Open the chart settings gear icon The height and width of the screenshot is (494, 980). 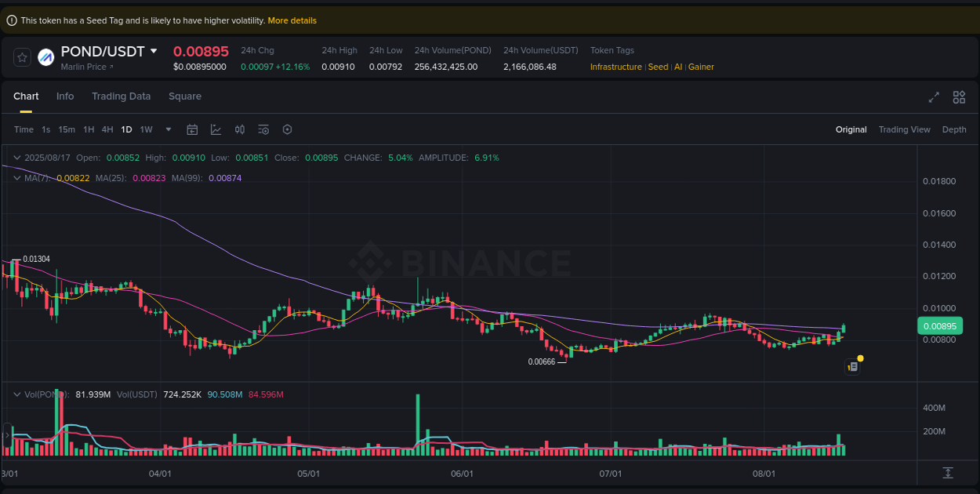287,129
